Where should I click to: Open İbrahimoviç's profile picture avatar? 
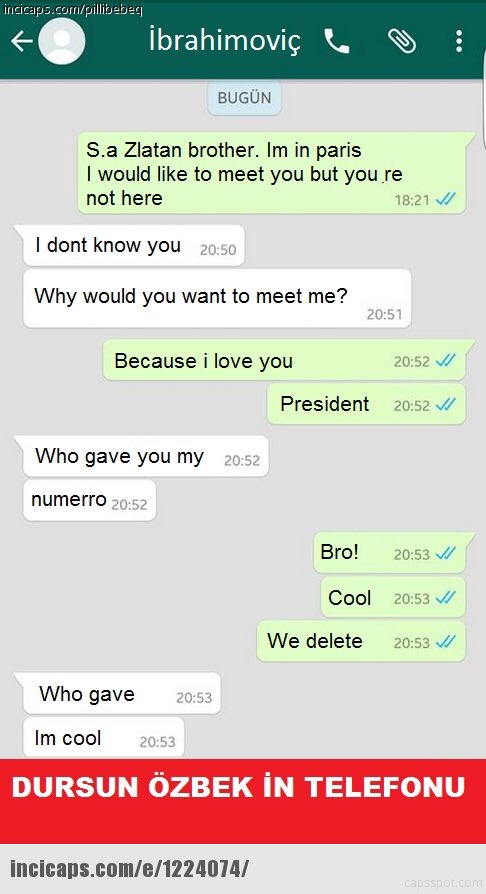62,41
